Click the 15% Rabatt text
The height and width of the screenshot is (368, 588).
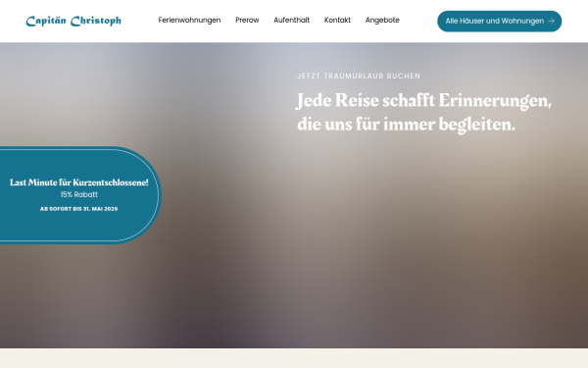[x=79, y=194]
